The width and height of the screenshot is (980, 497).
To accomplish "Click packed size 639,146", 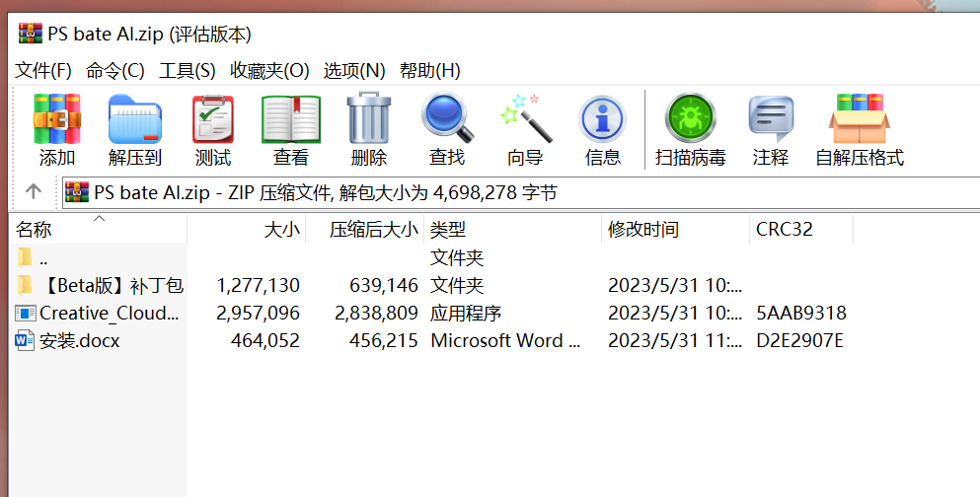I will tap(384, 285).
